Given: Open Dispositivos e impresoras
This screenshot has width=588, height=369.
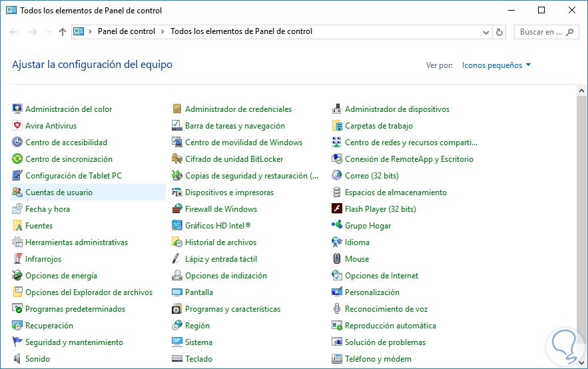Looking at the screenshot, I should 229,192.
